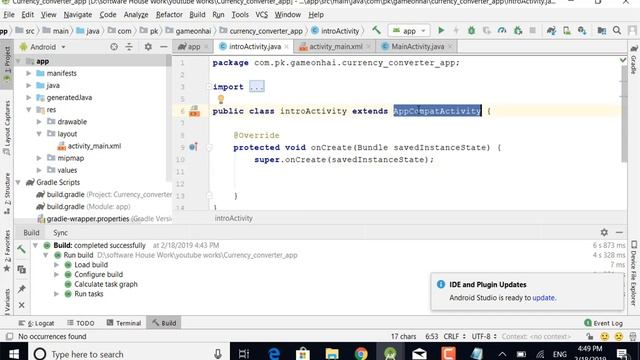Open the Event Log
Screen dimensions: 640x360
coord(603,323)
